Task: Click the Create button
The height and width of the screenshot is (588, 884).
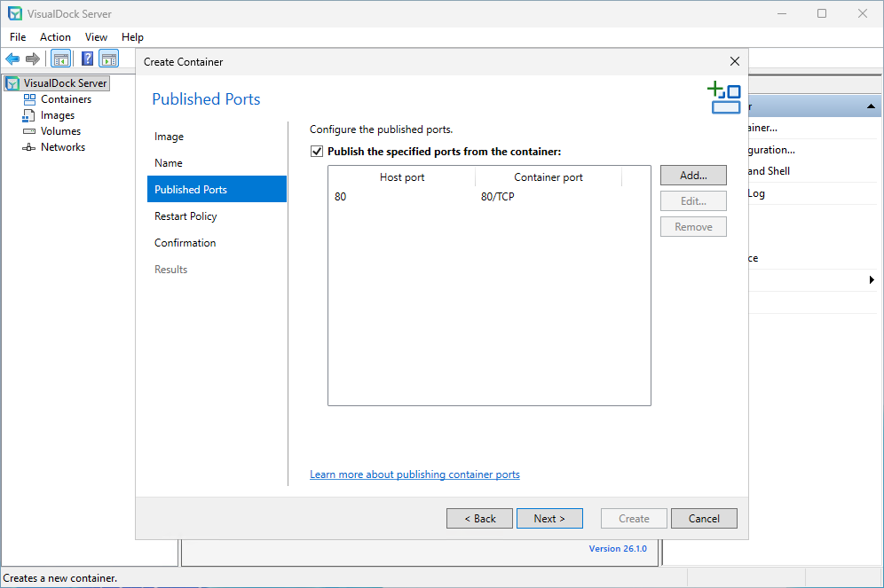Action: coord(635,519)
